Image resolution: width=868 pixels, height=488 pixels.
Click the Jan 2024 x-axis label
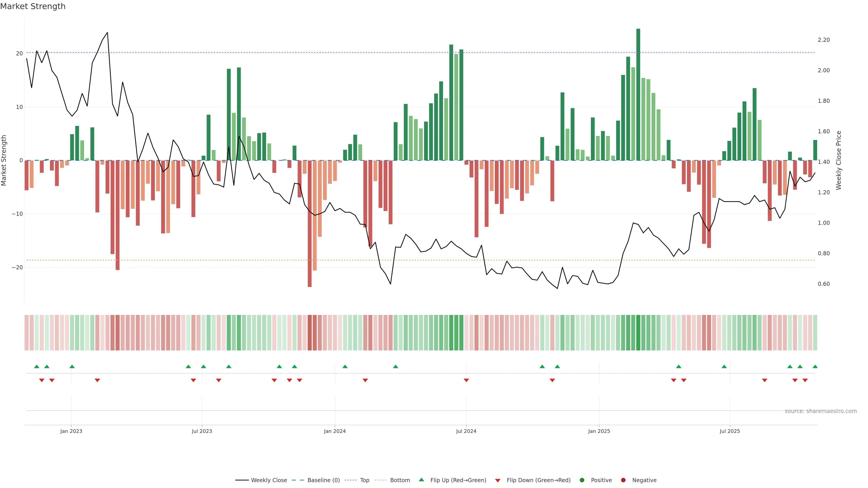tap(335, 431)
